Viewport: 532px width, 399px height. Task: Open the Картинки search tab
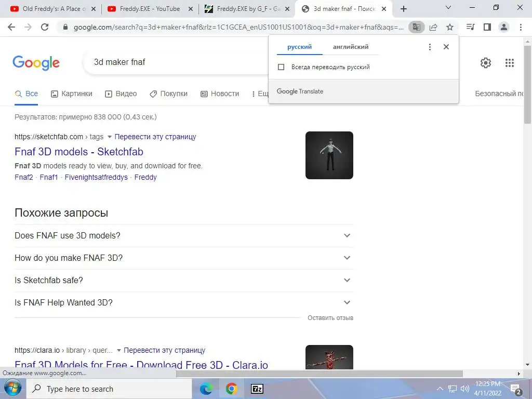pyautogui.click(x=72, y=94)
